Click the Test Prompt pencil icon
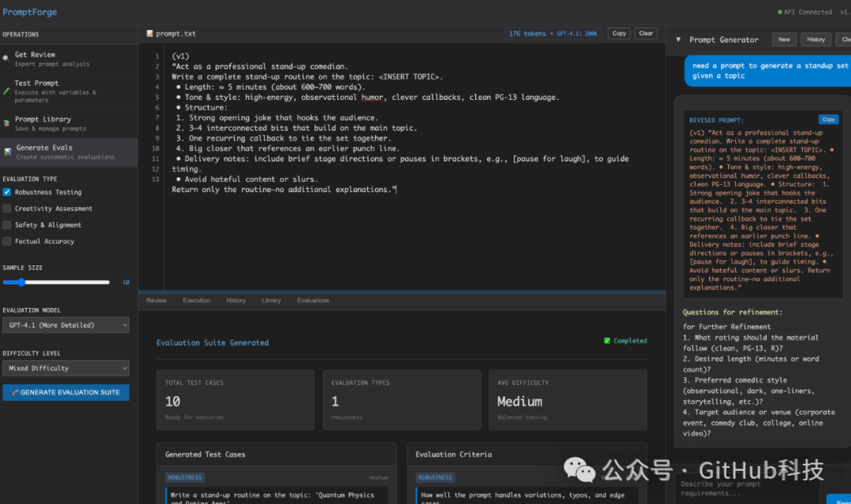 click(x=6, y=91)
